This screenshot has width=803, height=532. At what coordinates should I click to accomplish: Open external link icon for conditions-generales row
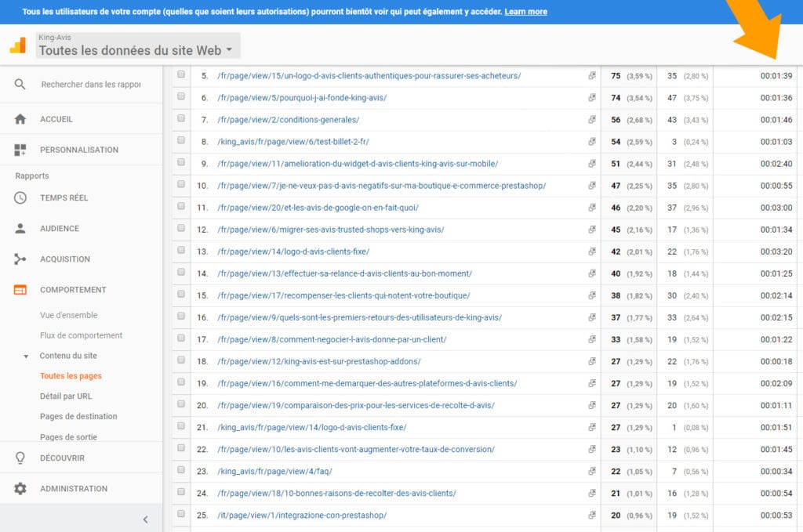(x=592, y=119)
